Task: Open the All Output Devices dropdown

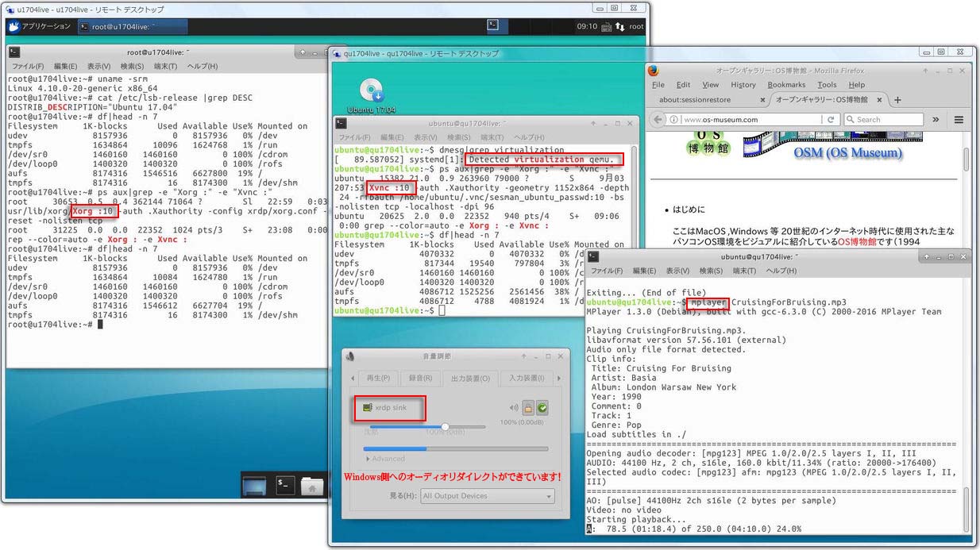Action: coord(487,496)
